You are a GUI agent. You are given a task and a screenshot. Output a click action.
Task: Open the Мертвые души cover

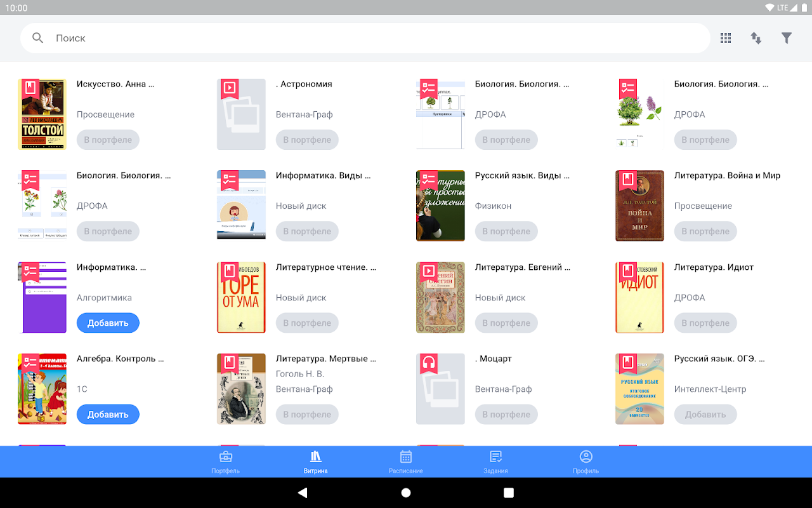click(x=241, y=389)
